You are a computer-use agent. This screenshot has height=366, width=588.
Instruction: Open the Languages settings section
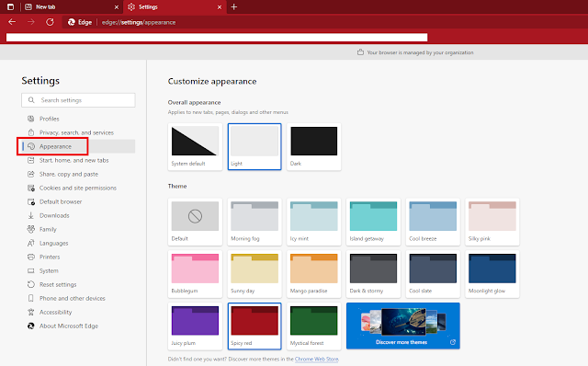(54, 244)
